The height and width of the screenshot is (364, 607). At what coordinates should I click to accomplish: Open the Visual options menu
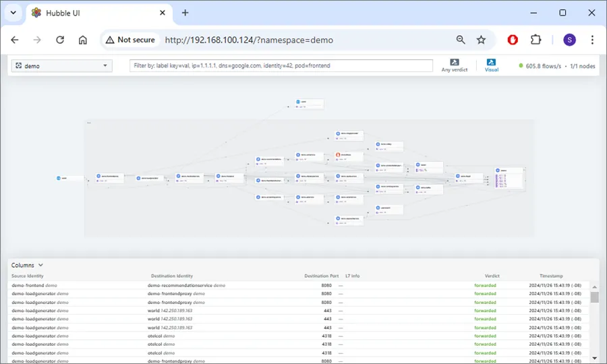point(492,65)
